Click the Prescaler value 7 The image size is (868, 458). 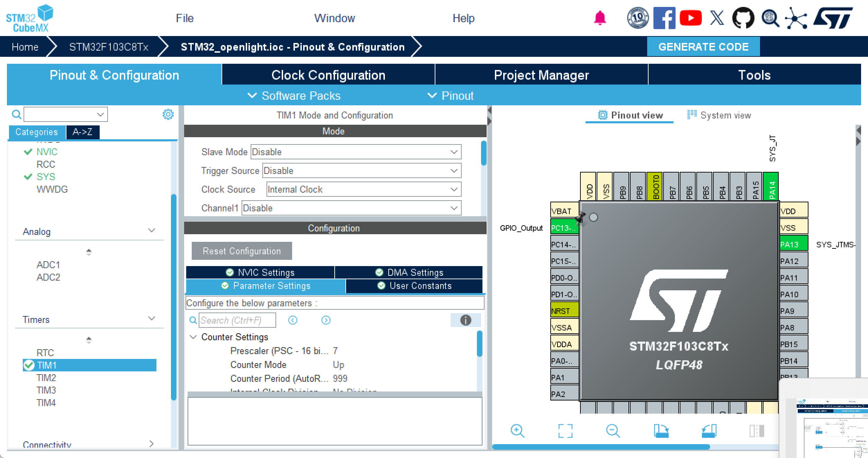[x=335, y=351]
